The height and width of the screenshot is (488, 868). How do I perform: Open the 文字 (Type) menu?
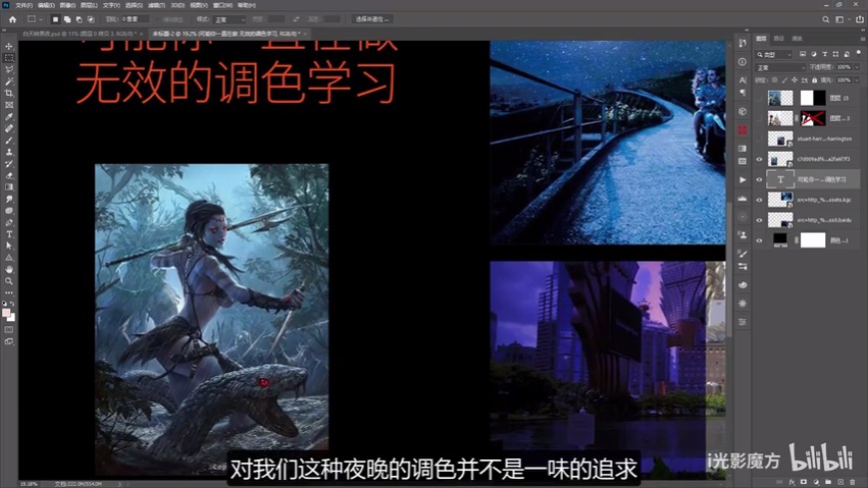click(111, 5)
